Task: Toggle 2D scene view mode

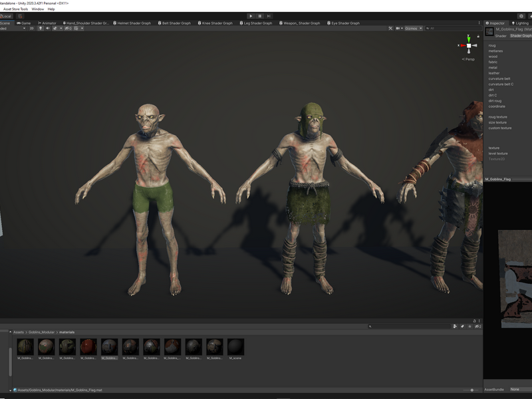Action: 31,29
